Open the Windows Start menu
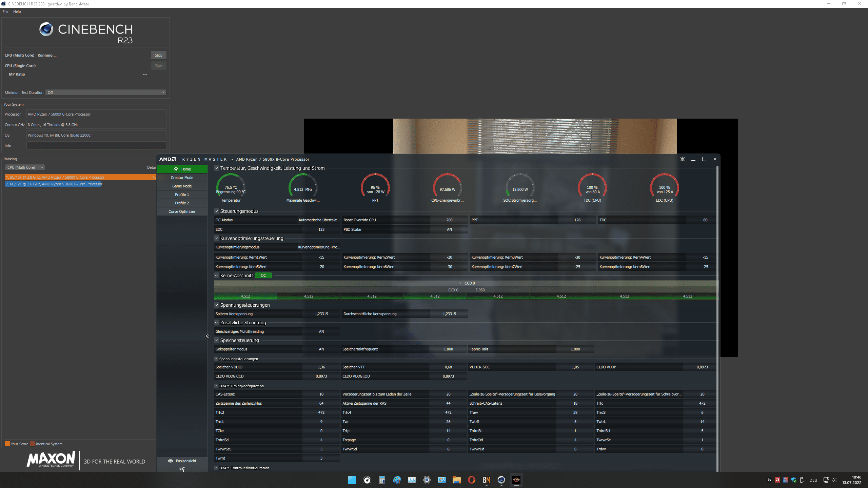868x488 pixels. pyautogui.click(x=352, y=480)
